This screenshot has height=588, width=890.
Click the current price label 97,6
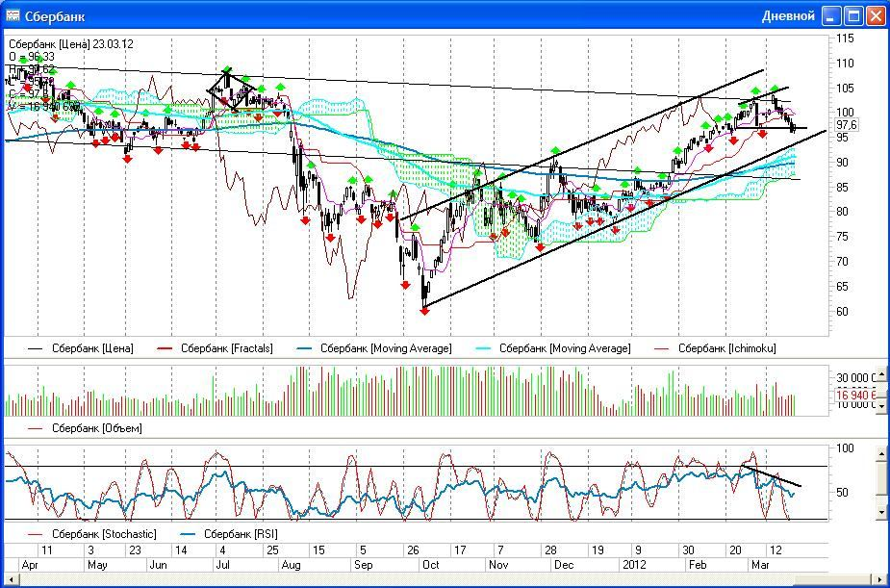point(846,125)
